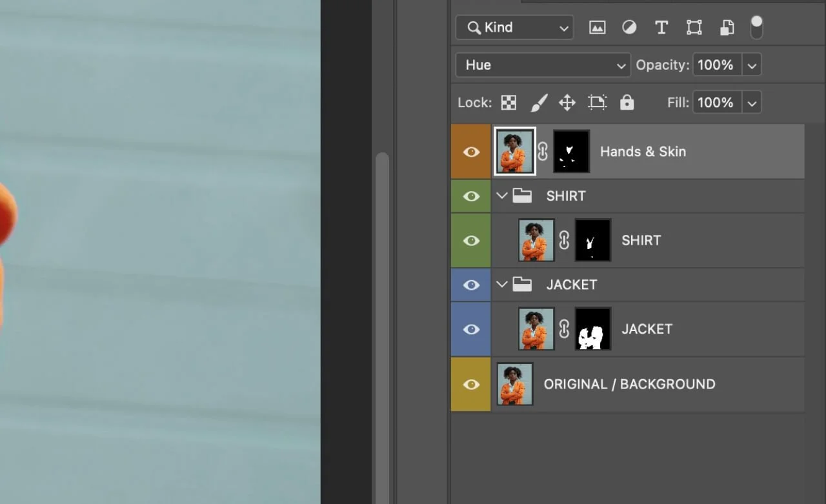Filter layers by type layers icon
The width and height of the screenshot is (826, 504).
click(x=661, y=27)
